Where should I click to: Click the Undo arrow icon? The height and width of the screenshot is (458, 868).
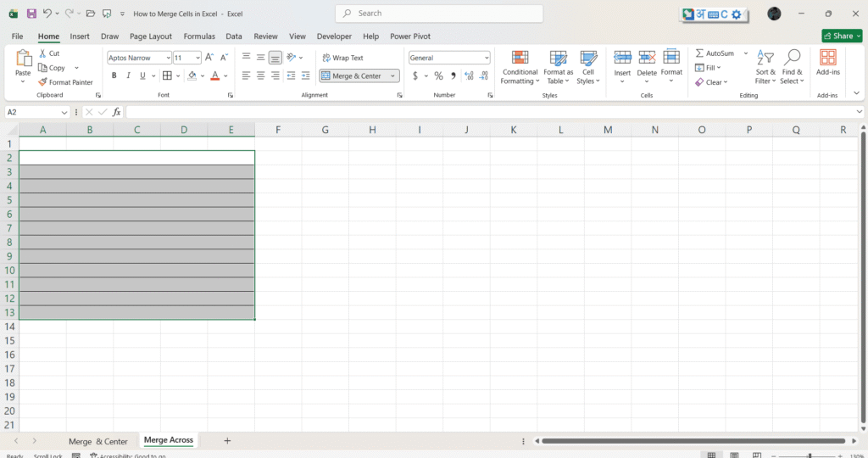[47, 14]
